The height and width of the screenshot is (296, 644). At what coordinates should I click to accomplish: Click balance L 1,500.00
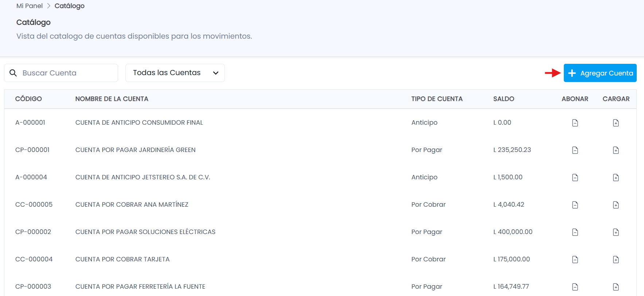(x=508, y=177)
